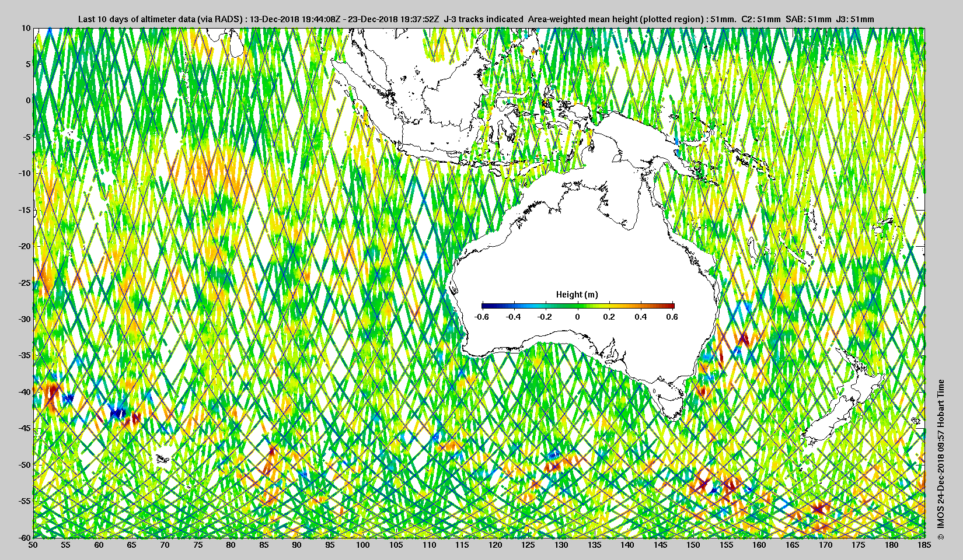Click latitude tick label -30 on left axis
Screen dimensions: 963x560
pyautogui.click(x=25, y=319)
